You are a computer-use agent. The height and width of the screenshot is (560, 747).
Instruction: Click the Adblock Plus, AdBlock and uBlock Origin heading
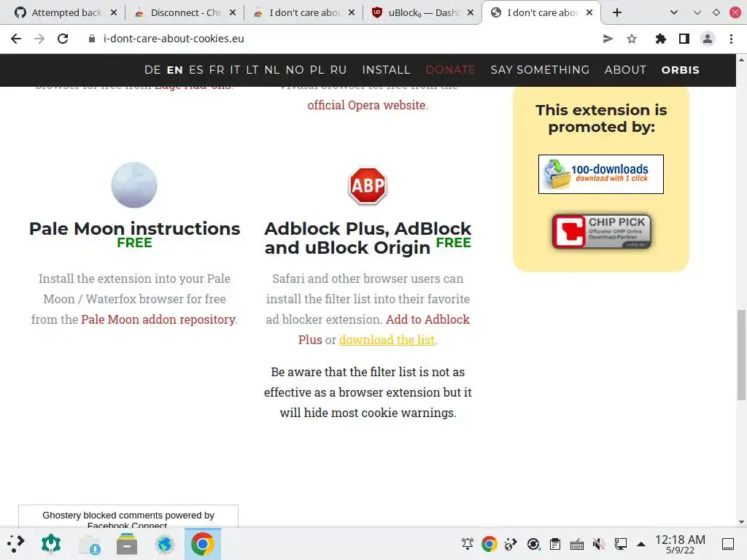tap(368, 238)
